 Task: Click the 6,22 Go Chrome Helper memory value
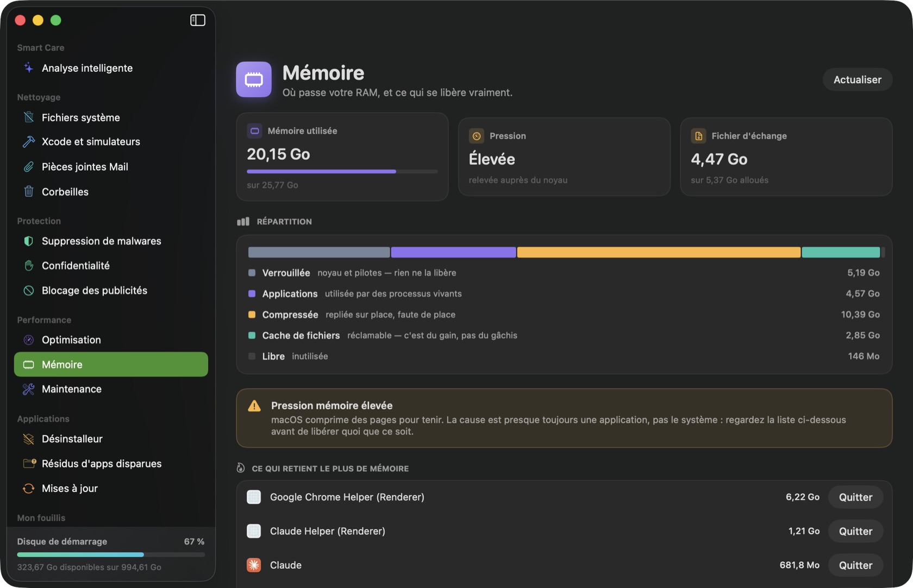[802, 497]
